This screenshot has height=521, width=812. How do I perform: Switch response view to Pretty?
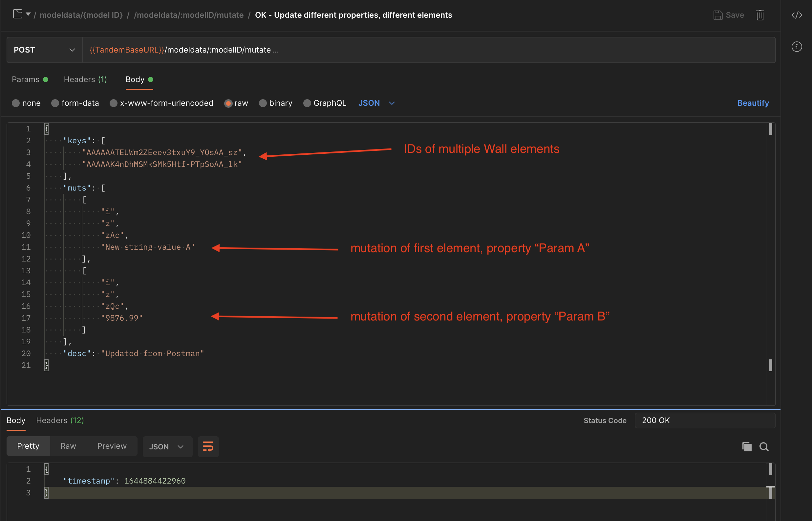(28, 446)
